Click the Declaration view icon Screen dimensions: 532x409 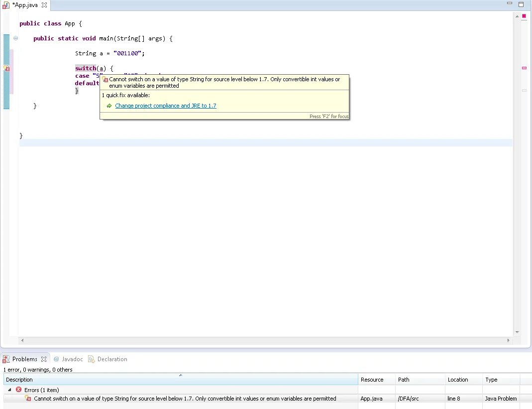(91, 359)
